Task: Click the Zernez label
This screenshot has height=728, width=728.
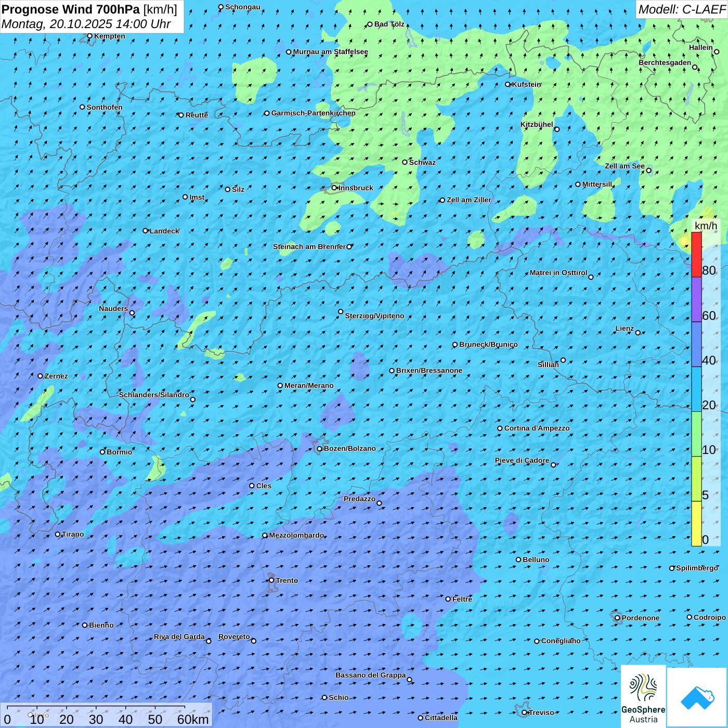Action: [x=56, y=376]
